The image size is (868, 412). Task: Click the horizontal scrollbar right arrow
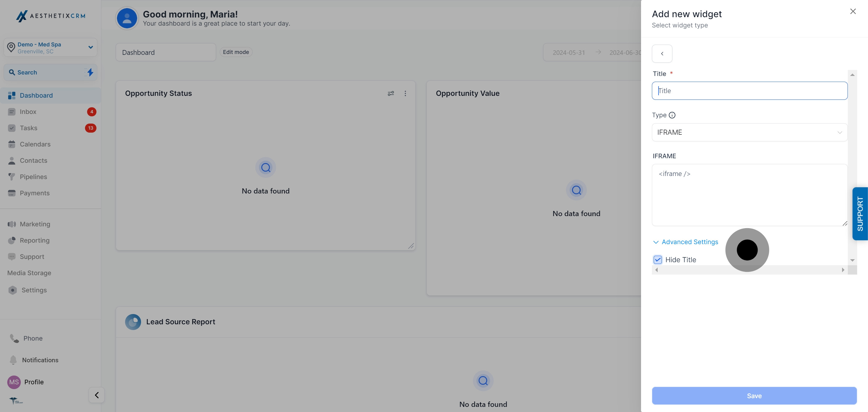pos(843,270)
